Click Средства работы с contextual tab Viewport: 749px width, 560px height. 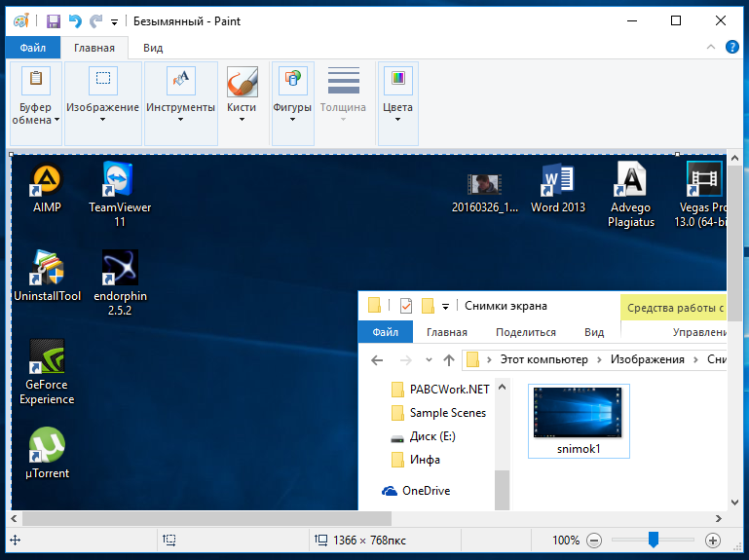pyautogui.click(x=674, y=308)
